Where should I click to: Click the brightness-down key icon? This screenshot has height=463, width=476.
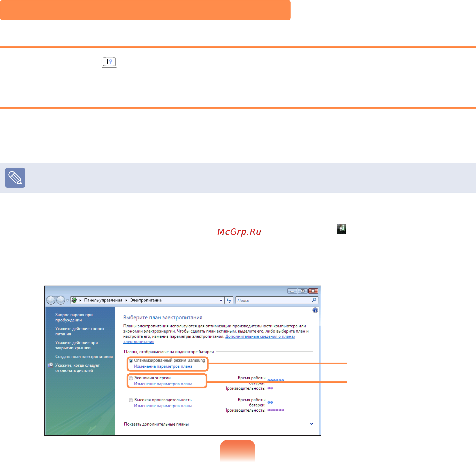coord(109,62)
